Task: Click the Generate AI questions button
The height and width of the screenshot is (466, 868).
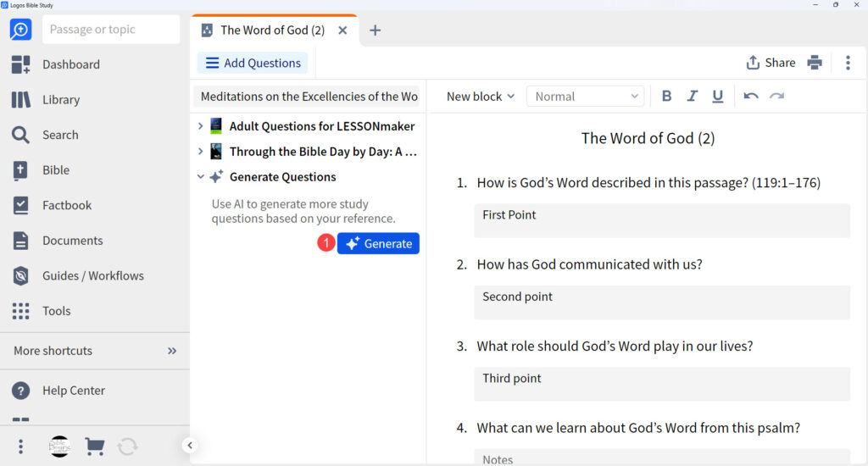Action: click(378, 243)
